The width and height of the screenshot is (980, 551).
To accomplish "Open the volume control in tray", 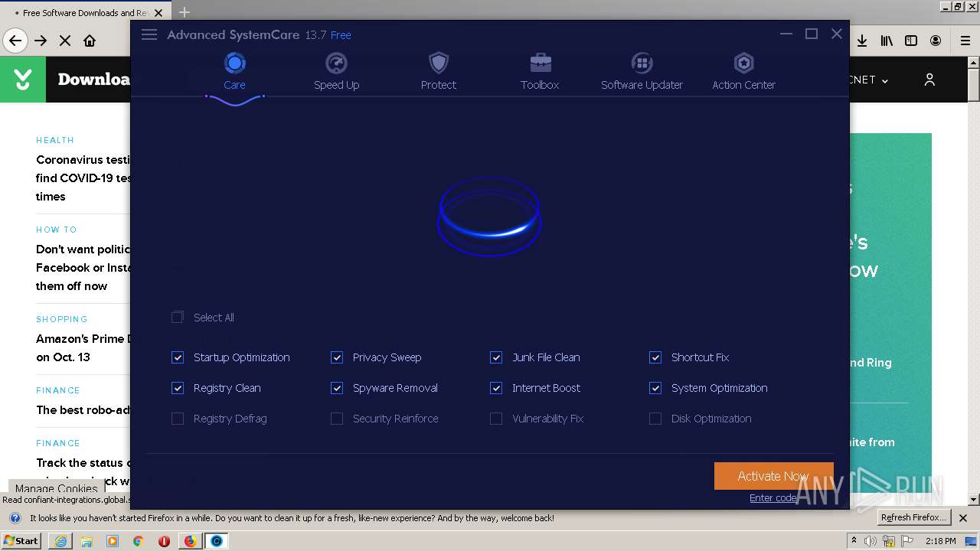I will point(871,541).
